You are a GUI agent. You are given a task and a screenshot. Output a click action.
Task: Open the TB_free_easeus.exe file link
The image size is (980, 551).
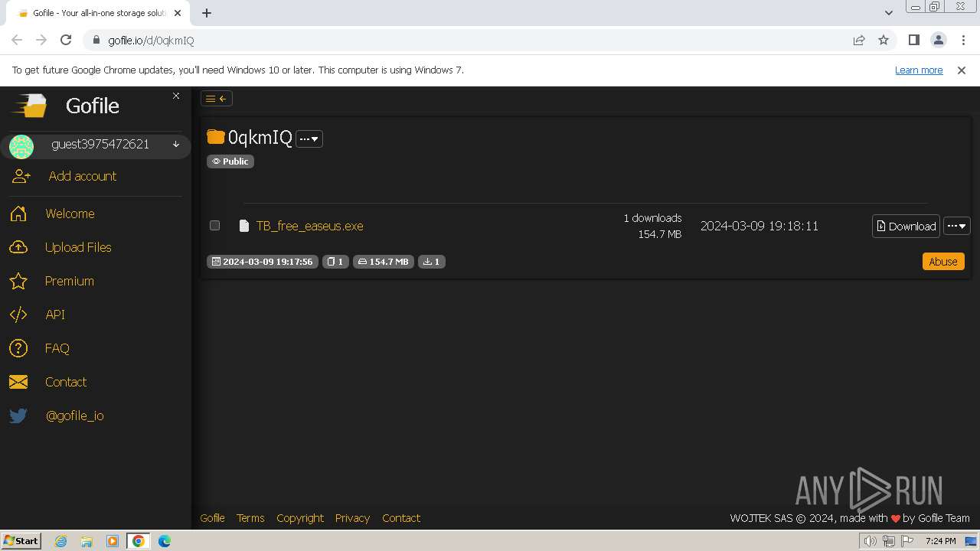click(309, 226)
